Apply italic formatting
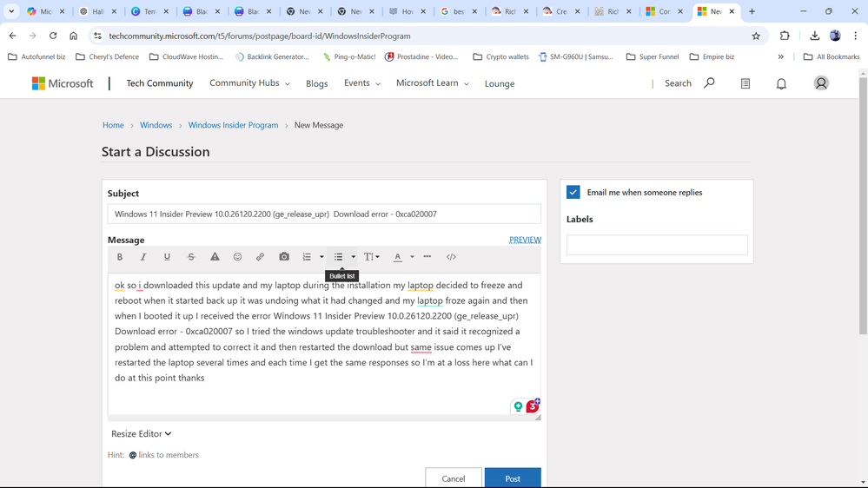Viewport: 868px width, 488px height. [142, 257]
